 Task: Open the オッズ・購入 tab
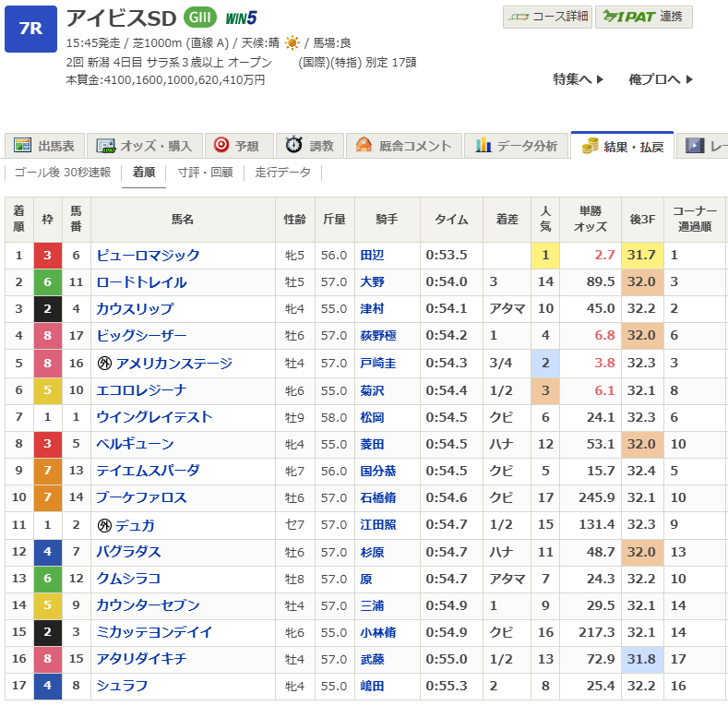pos(145,146)
